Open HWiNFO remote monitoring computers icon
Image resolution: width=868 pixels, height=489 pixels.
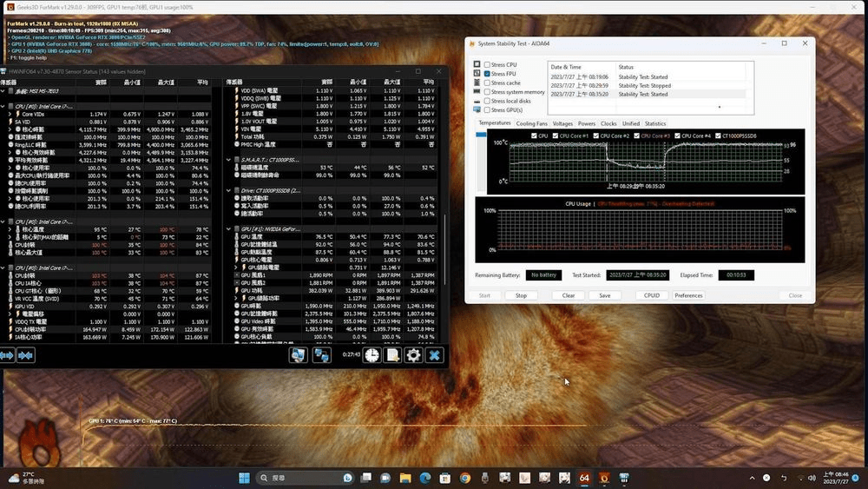[298, 355]
